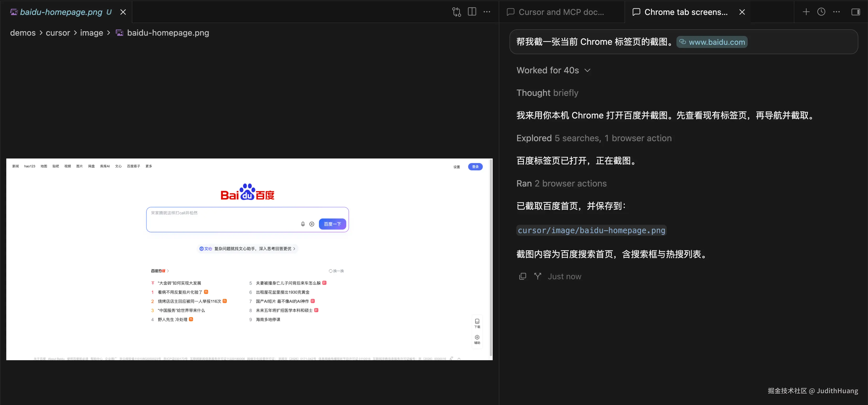The height and width of the screenshot is (405, 868).
Task: Click the image breadcrumb folder
Action: click(x=91, y=33)
